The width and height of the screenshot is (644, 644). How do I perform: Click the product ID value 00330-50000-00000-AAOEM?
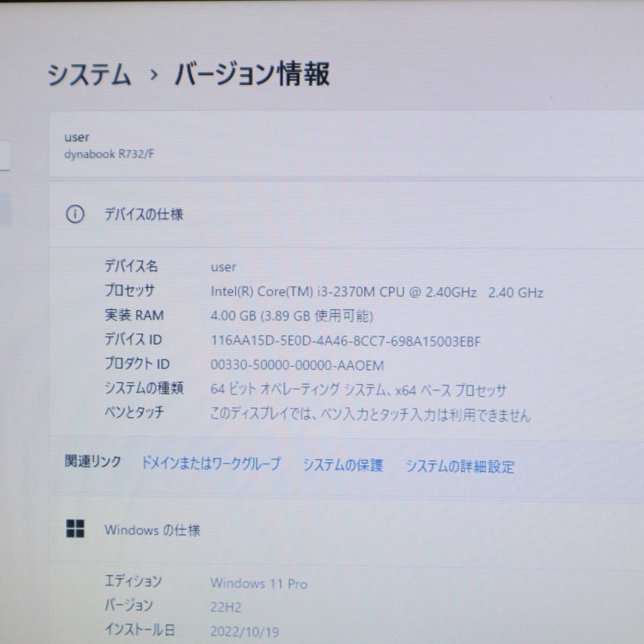pos(297,365)
